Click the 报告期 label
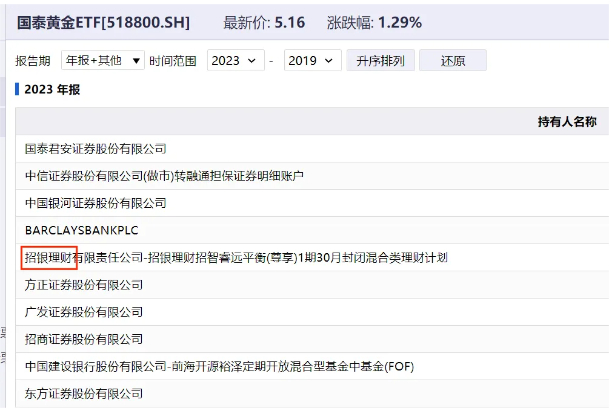 pyautogui.click(x=33, y=61)
